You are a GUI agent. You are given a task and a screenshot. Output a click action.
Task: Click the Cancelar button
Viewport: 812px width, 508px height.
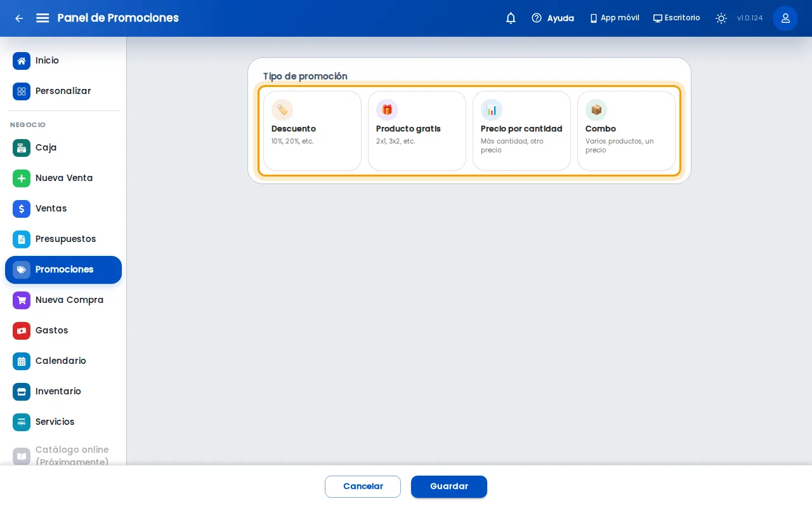363,486
